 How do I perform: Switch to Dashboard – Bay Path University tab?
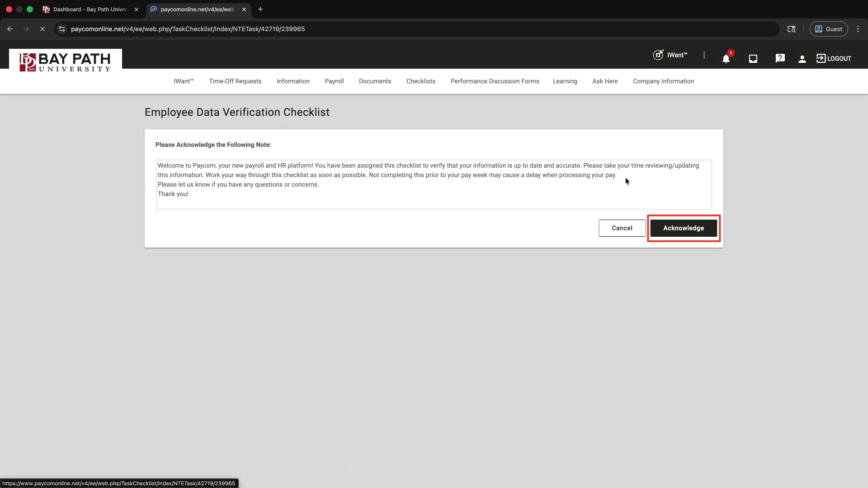[90, 9]
